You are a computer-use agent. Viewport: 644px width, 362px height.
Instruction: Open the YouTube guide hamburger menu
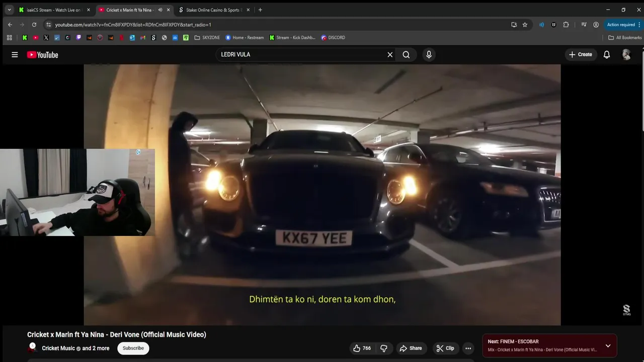15,55
